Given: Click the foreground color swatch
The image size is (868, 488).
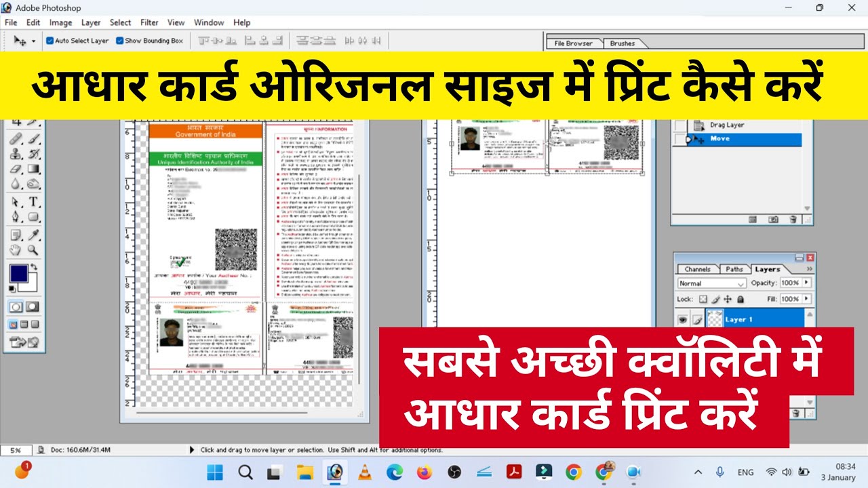Looking at the screenshot, I should 18,272.
